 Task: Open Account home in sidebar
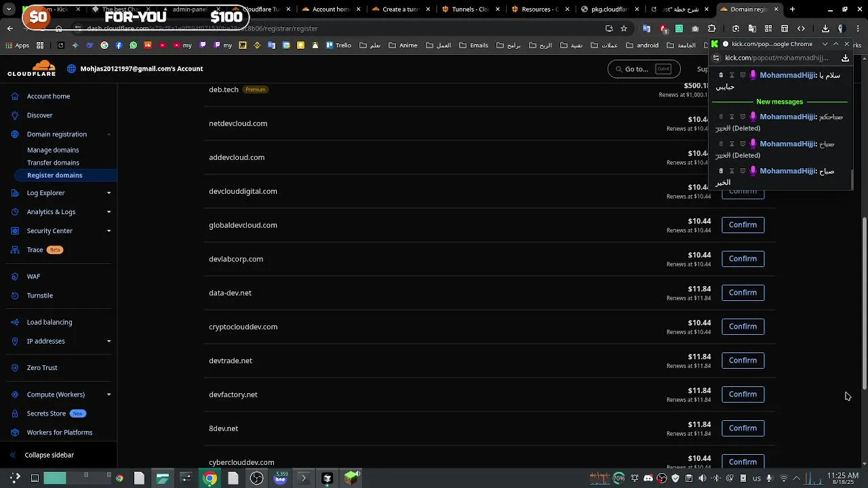click(48, 96)
